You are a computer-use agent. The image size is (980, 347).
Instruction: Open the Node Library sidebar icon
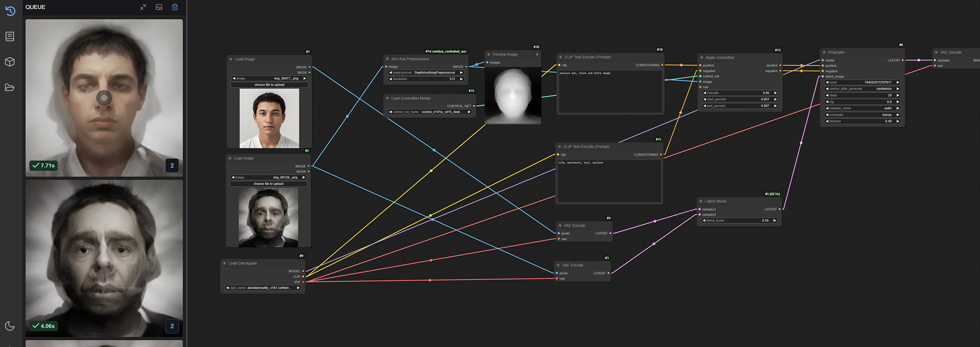click(x=10, y=36)
